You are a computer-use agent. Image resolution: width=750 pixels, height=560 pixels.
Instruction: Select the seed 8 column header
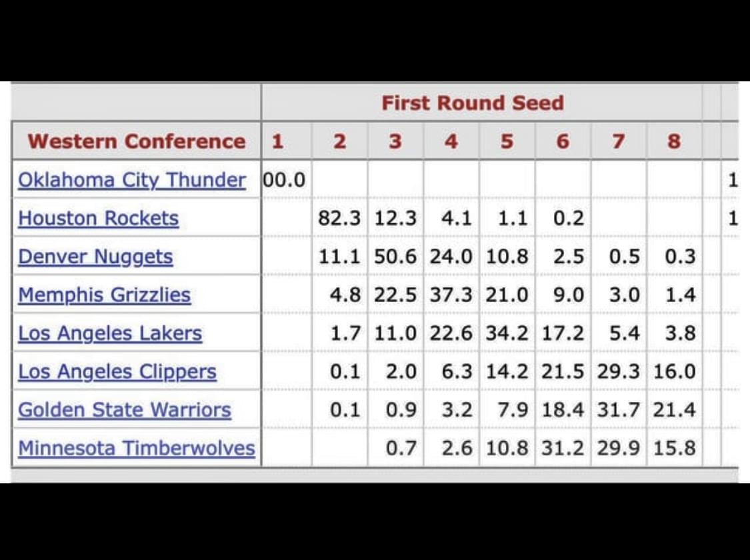[x=674, y=141]
